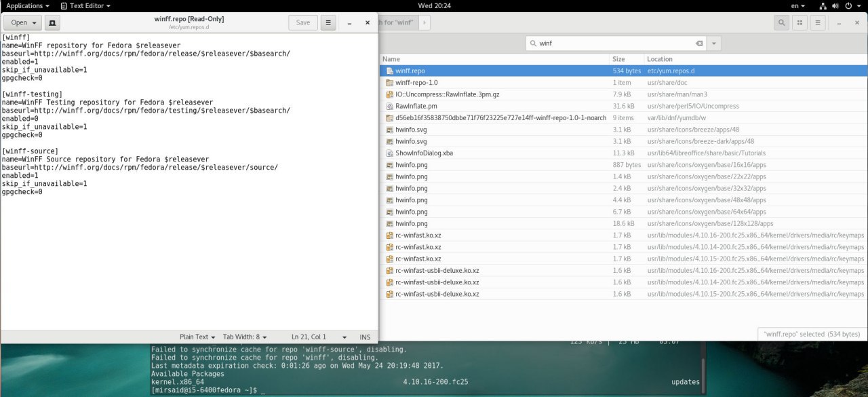
Task: Click the disabled Save button
Action: click(303, 22)
